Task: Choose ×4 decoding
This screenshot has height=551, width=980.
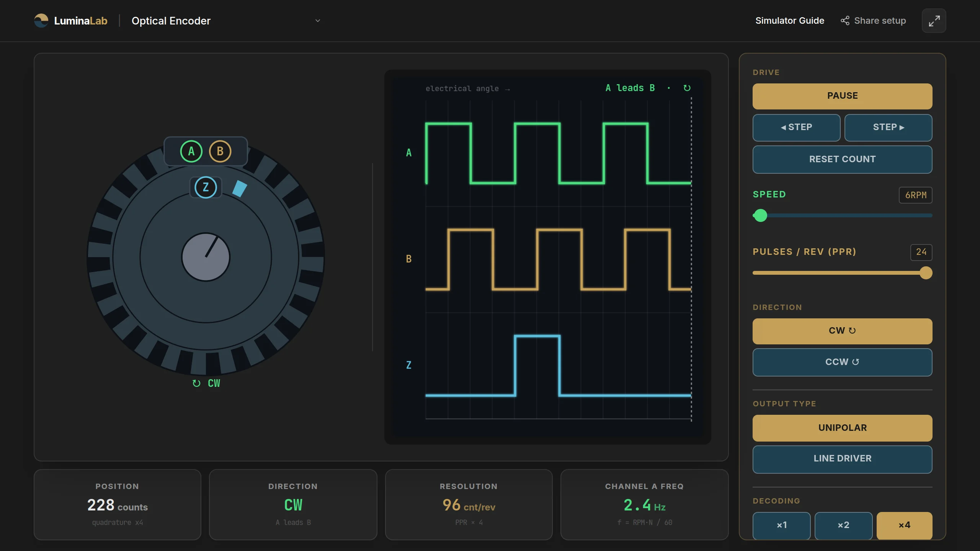Action: [904, 526]
